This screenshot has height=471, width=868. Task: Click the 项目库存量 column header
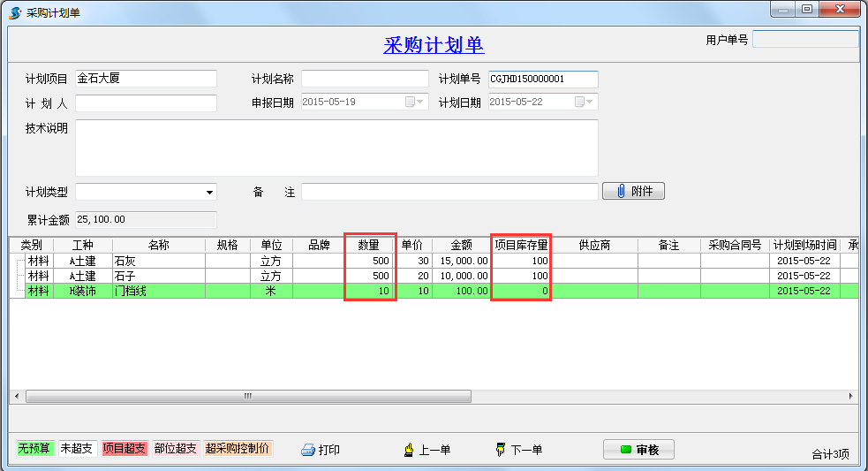(521, 245)
